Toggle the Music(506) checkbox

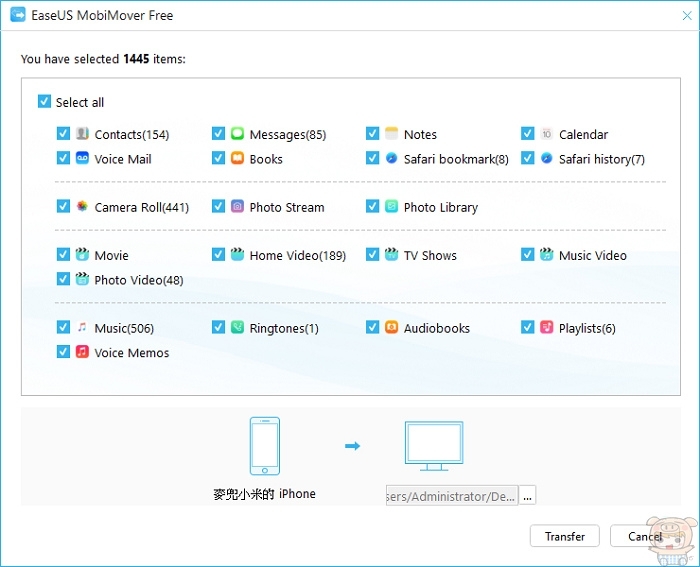tap(64, 328)
